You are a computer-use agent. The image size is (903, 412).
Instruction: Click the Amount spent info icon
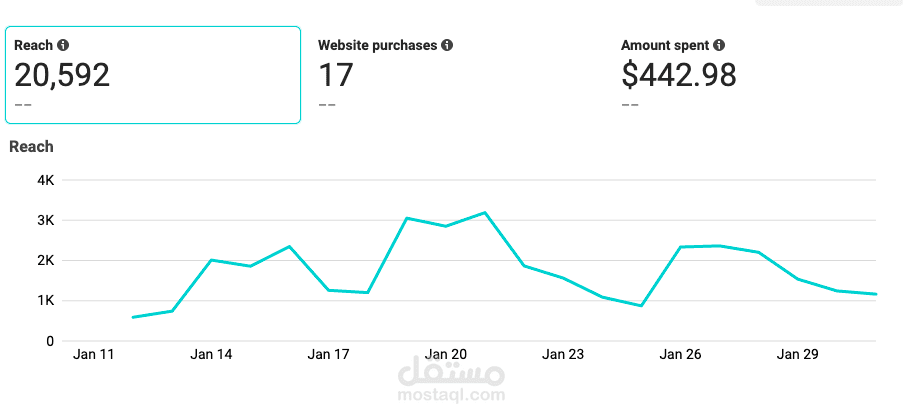pos(719,45)
